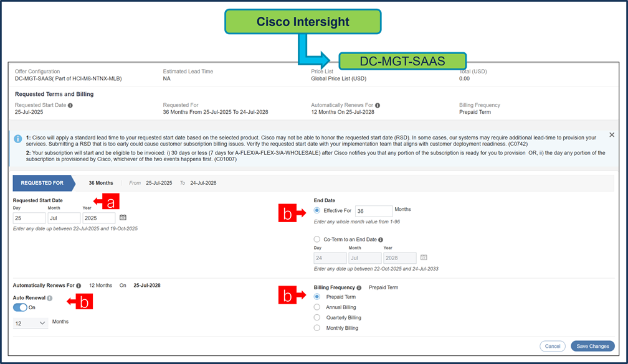Click the Co-Term Year field showing 2028

(x=400, y=258)
